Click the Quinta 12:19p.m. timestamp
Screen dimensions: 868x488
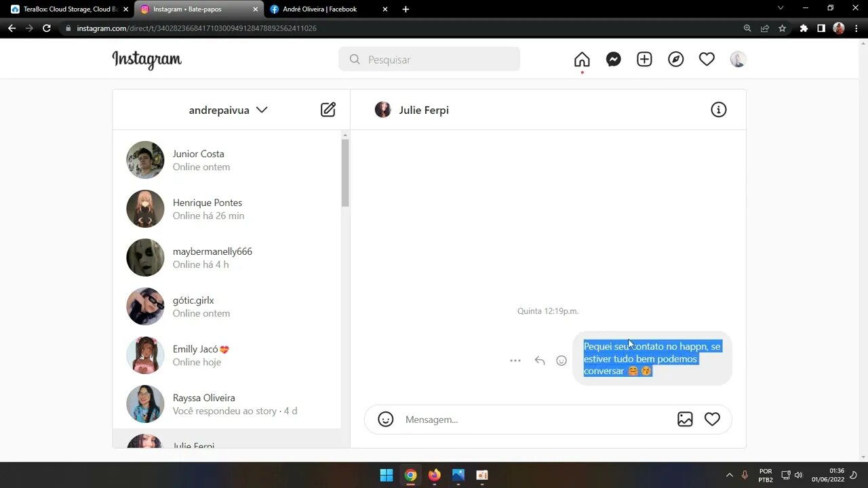(x=548, y=311)
